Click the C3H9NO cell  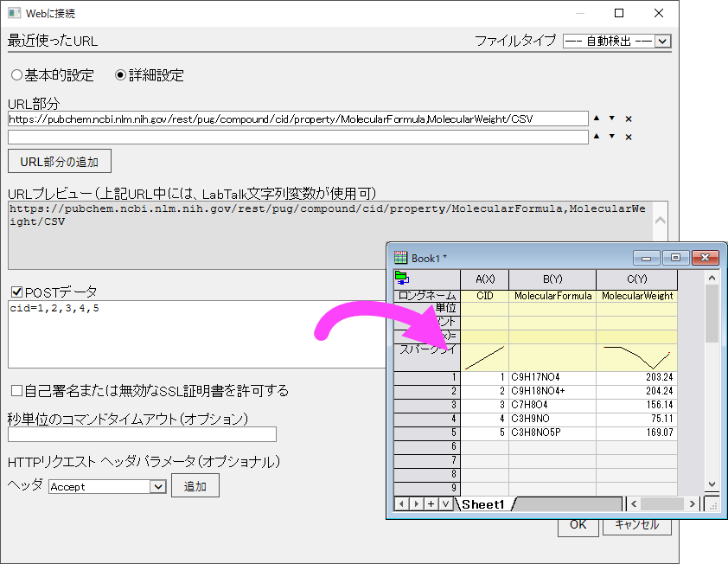click(552, 419)
